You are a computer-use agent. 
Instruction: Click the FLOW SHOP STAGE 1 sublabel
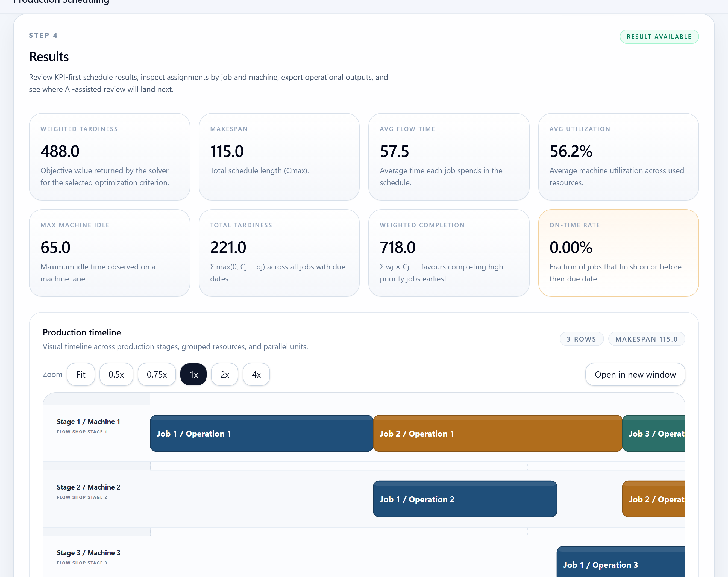point(82,432)
